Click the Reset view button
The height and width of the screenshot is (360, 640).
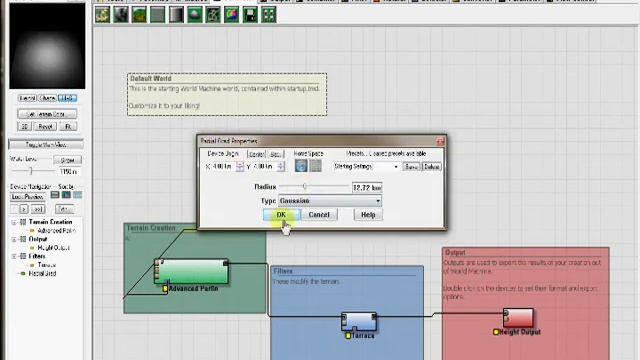pos(45,127)
